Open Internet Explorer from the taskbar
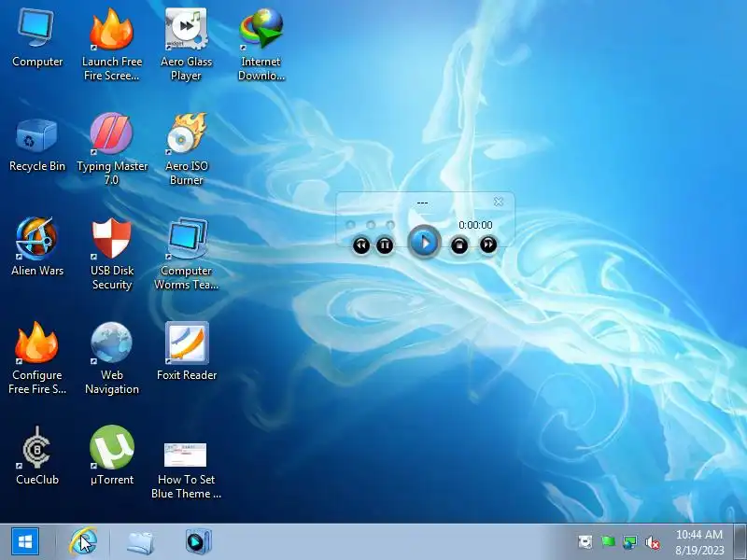Image resolution: width=747 pixels, height=560 pixels. pos(83,541)
